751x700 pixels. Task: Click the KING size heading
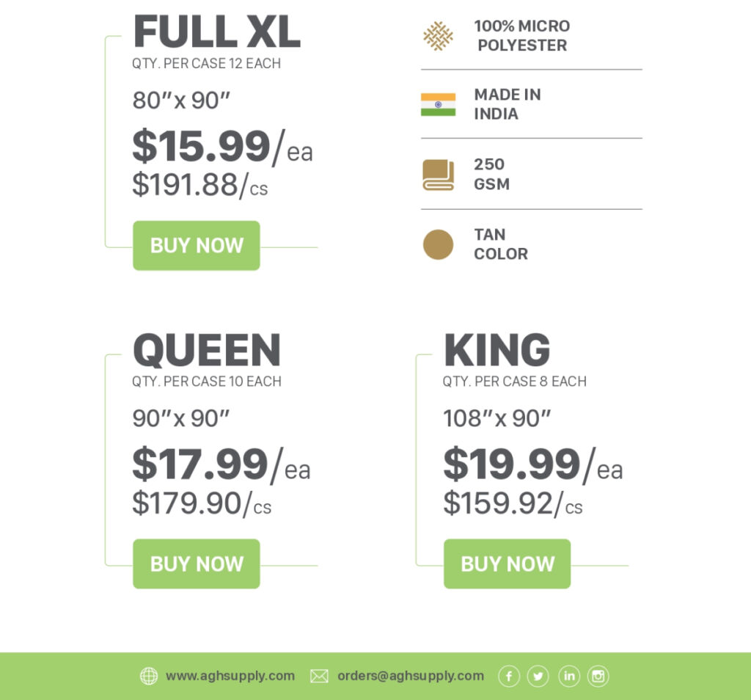(x=497, y=350)
